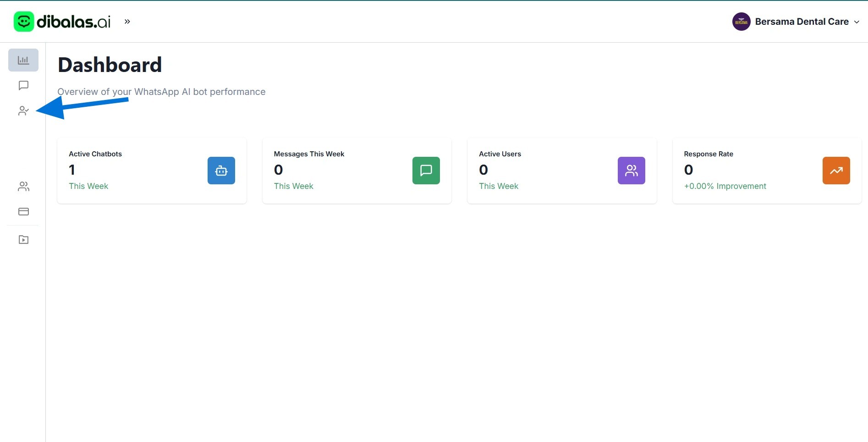Screen dimensions: 868x442
Task: Open the team users icon in the sidebar
Action: (23, 186)
